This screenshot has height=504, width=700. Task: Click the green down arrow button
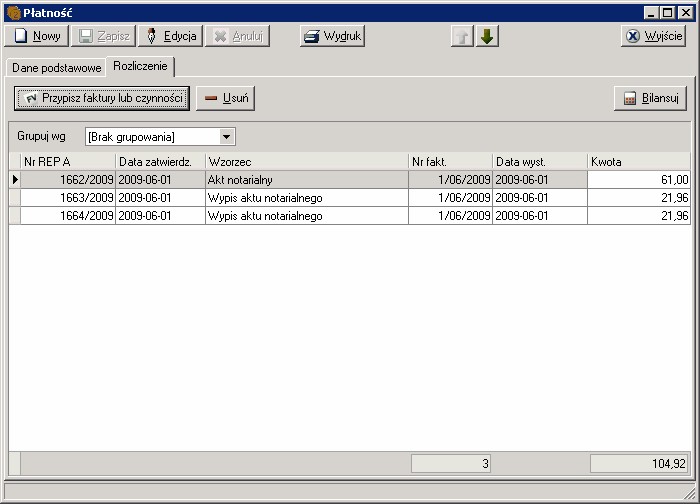click(487, 36)
